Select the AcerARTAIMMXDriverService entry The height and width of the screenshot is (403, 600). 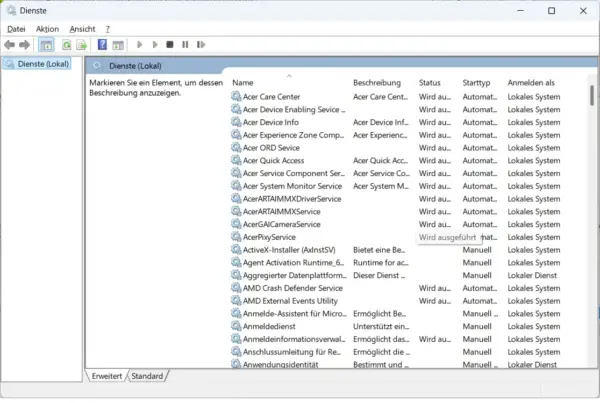[x=396, y=199]
